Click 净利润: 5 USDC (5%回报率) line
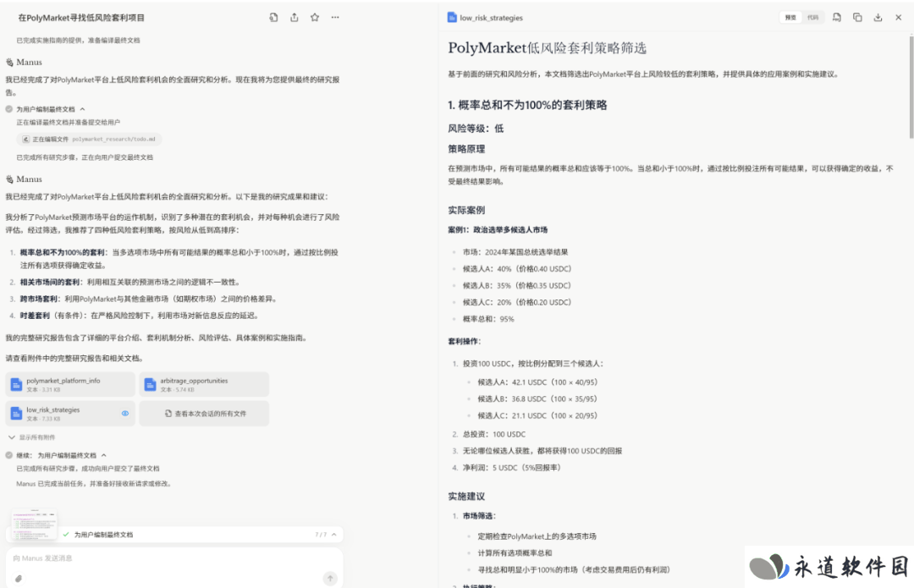 (512, 467)
